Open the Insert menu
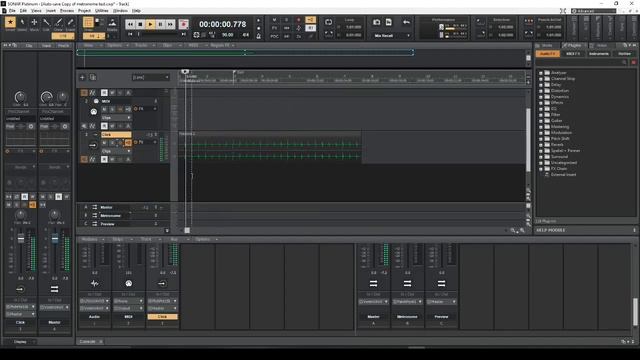Image resolution: width=640 pixels, height=360 pixels. pos(51,11)
